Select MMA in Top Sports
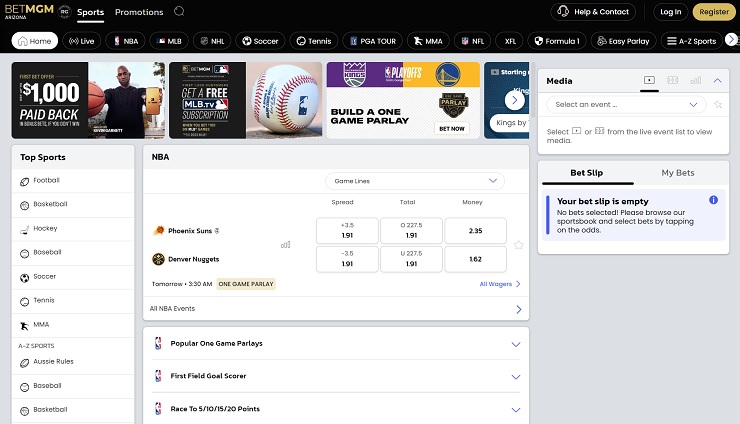The image size is (740, 424). click(x=73, y=325)
